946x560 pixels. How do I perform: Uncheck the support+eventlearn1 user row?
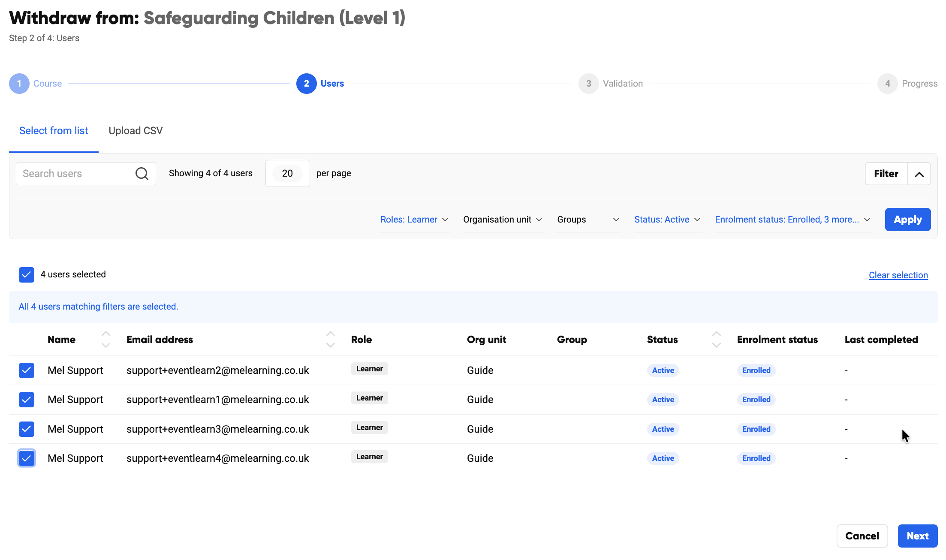click(x=27, y=400)
